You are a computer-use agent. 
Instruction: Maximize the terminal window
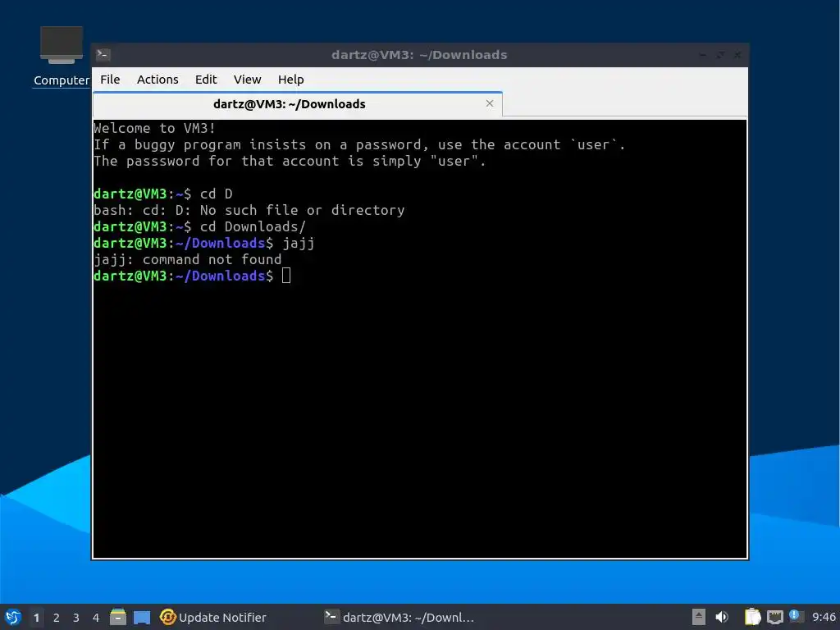(720, 55)
